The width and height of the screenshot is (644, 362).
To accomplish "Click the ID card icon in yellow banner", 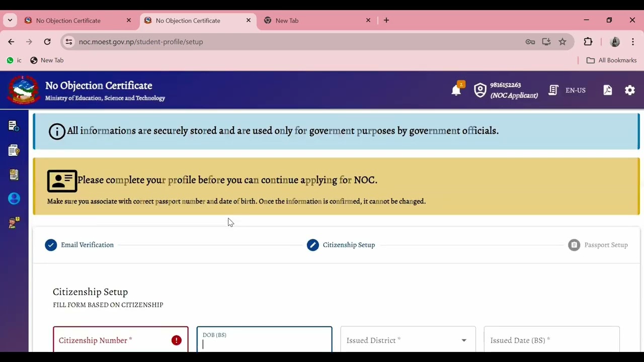I will coord(62,181).
